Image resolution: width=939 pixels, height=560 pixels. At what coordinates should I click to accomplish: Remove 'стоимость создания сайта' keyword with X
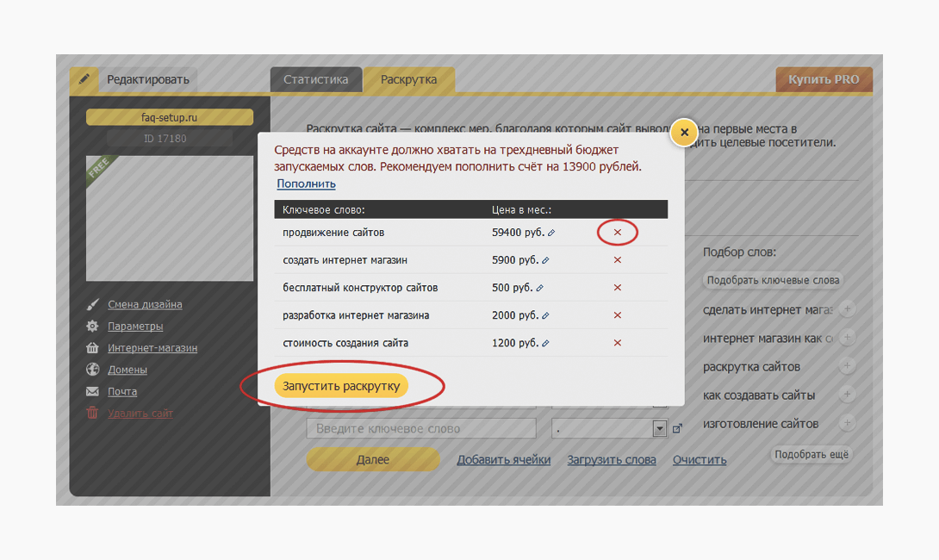click(x=618, y=343)
